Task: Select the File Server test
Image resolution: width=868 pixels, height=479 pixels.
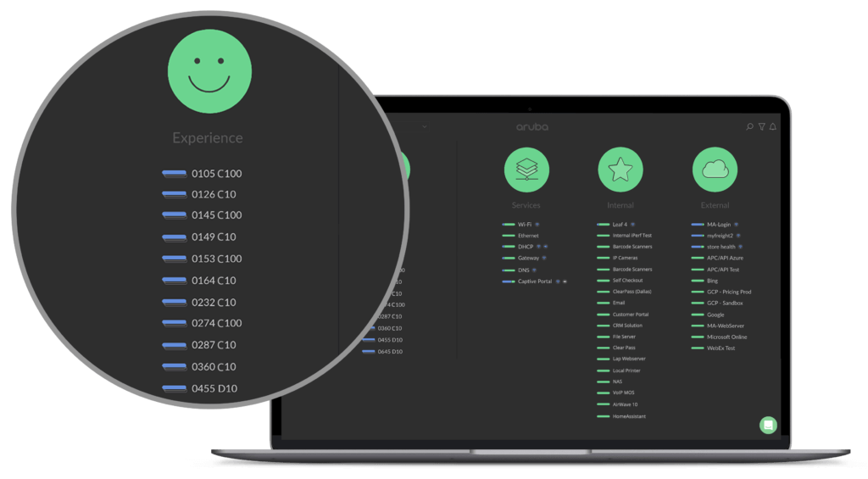Action: tap(617, 336)
